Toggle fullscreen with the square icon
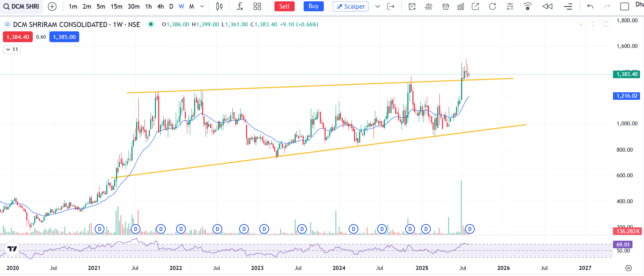This screenshot has height=276, width=644. 625,6
